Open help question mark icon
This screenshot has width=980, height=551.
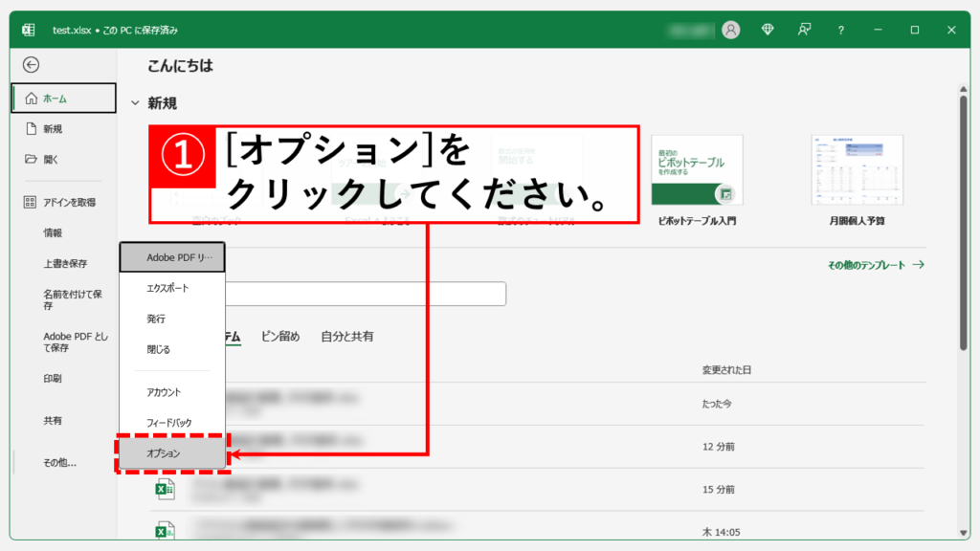coord(841,30)
